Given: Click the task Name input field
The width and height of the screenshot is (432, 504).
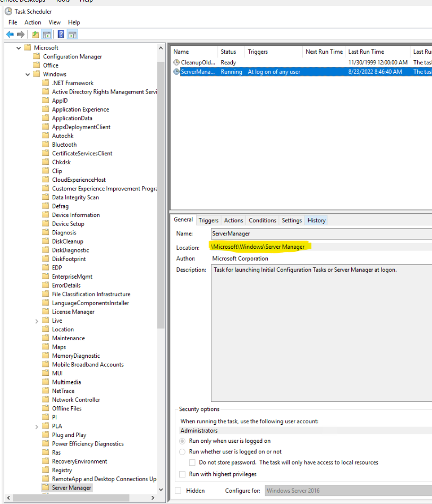Looking at the screenshot, I should point(321,234).
